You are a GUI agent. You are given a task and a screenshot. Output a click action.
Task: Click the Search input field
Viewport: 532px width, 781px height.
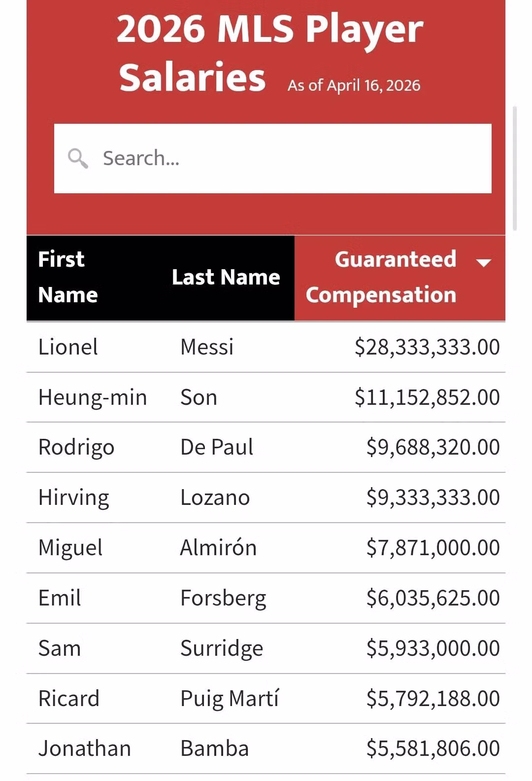(x=272, y=158)
